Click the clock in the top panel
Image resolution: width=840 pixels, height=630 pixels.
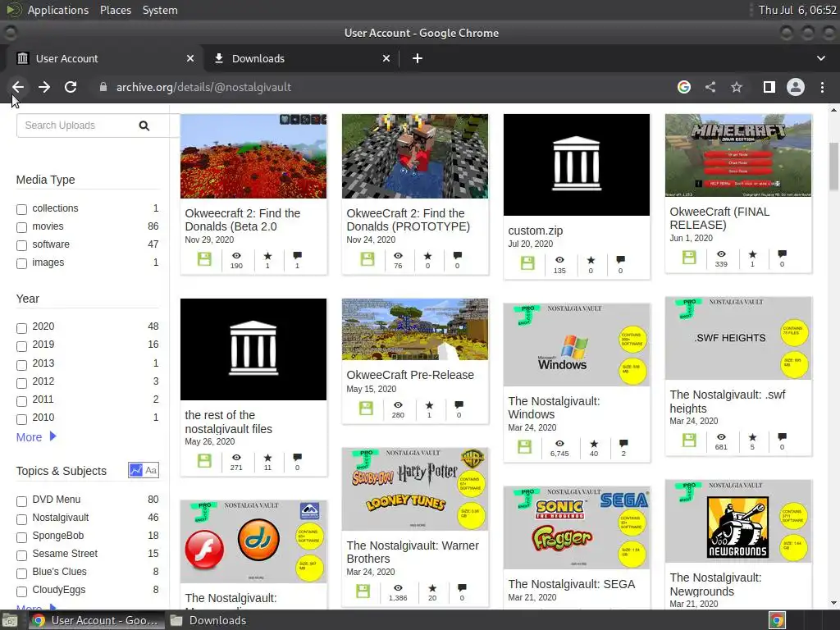point(797,10)
